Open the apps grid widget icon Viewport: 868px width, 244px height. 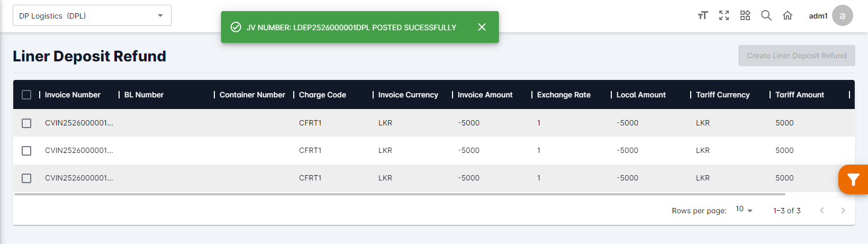pyautogui.click(x=745, y=15)
